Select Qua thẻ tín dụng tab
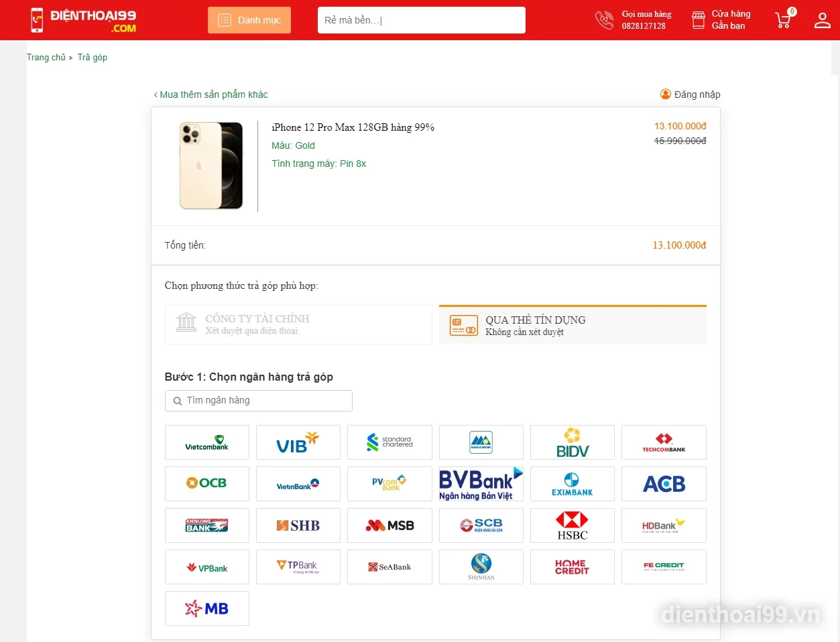 coord(573,325)
